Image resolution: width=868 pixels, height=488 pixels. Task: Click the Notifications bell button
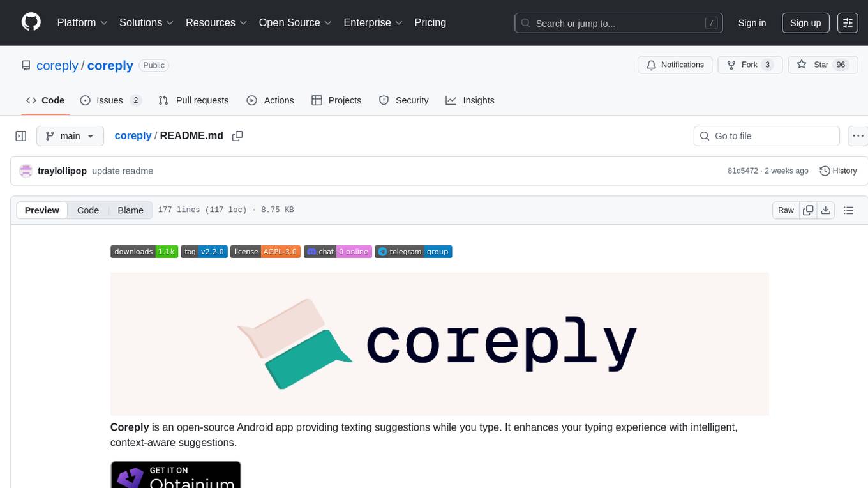(675, 65)
